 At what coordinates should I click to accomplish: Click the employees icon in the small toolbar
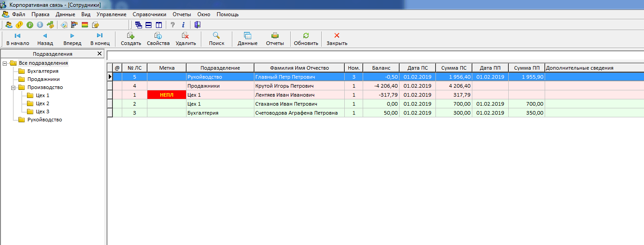coord(9,25)
